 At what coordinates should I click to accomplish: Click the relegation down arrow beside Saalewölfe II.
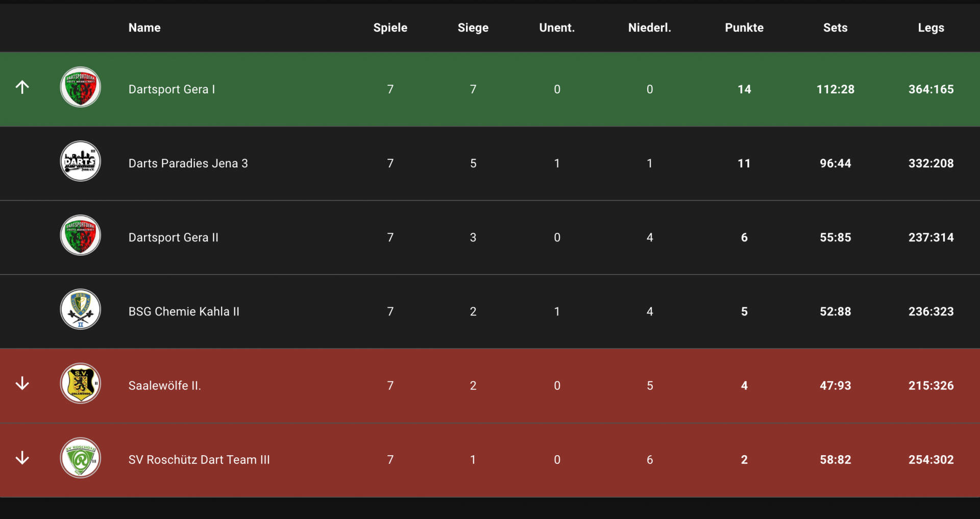22,384
